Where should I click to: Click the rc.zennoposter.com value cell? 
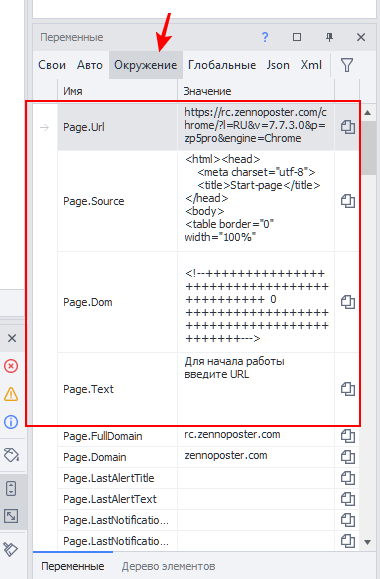[256, 436]
